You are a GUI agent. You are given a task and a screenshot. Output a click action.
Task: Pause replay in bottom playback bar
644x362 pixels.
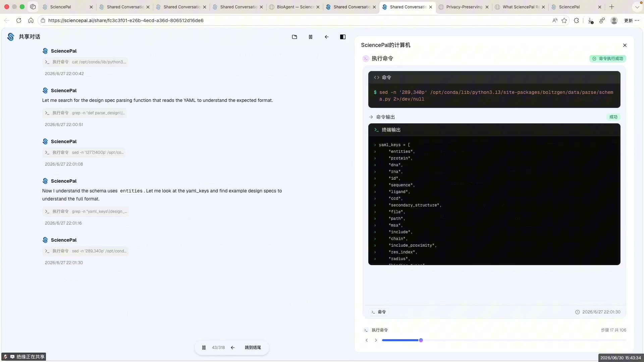204,348
